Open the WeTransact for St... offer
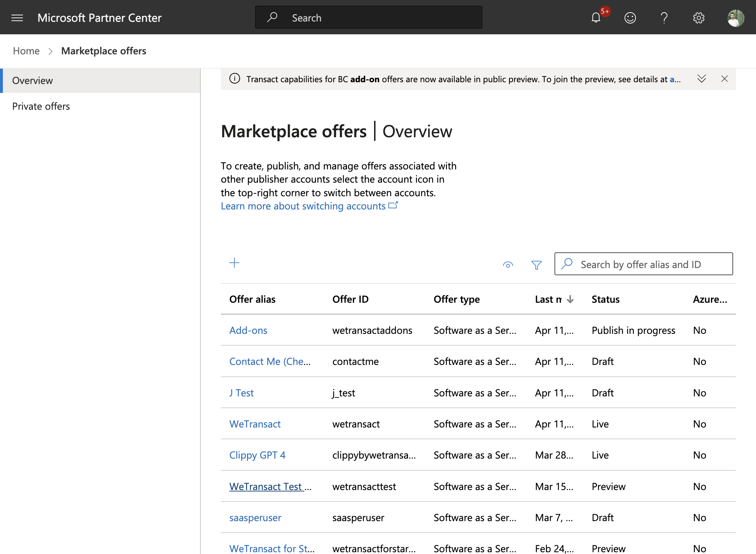Viewport: 756px width, 554px height. [272, 548]
